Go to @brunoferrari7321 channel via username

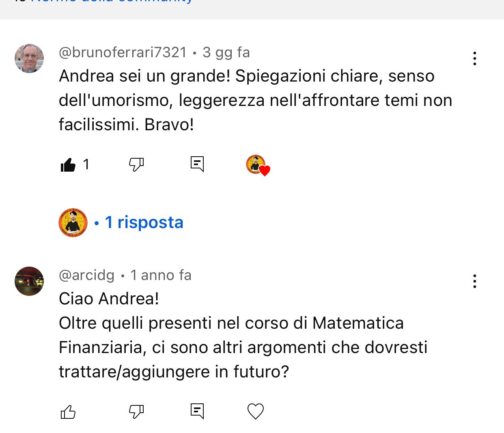123,52
